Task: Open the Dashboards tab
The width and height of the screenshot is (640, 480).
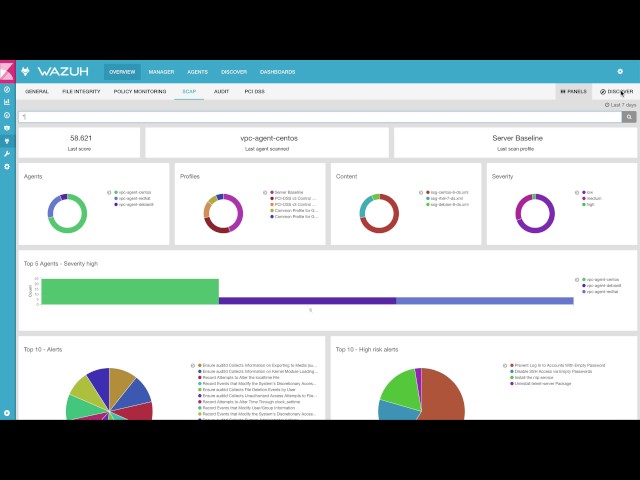Action: (278, 72)
